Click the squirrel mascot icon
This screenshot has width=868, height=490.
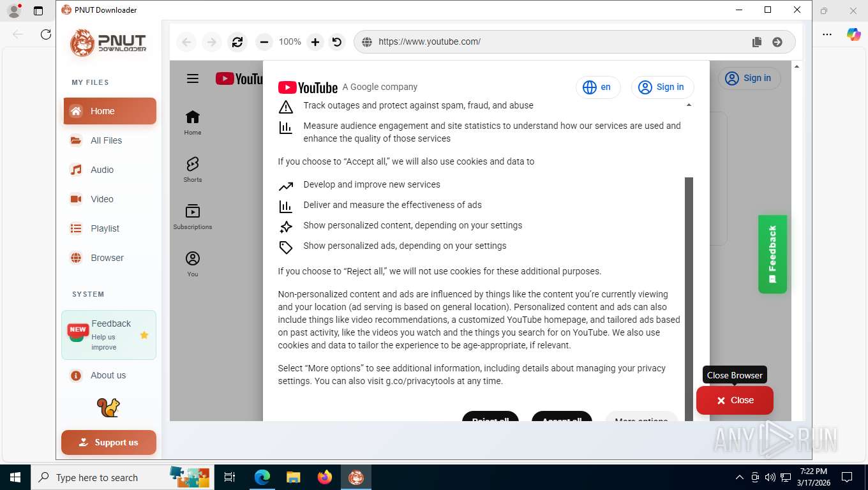pos(108,408)
